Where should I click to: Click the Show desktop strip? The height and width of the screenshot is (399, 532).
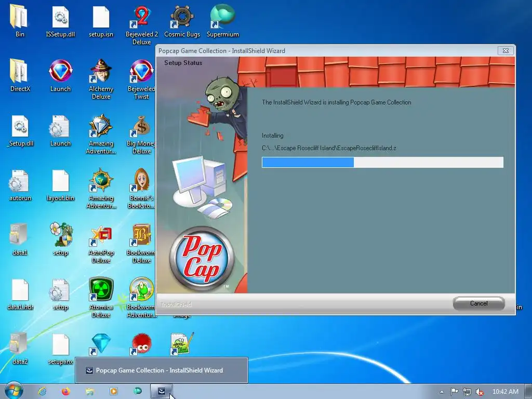528,391
